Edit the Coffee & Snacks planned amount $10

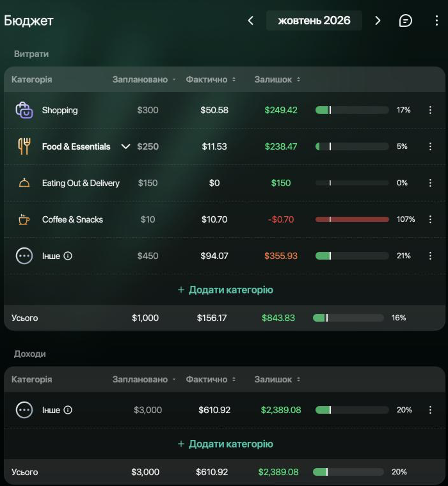tap(148, 219)
